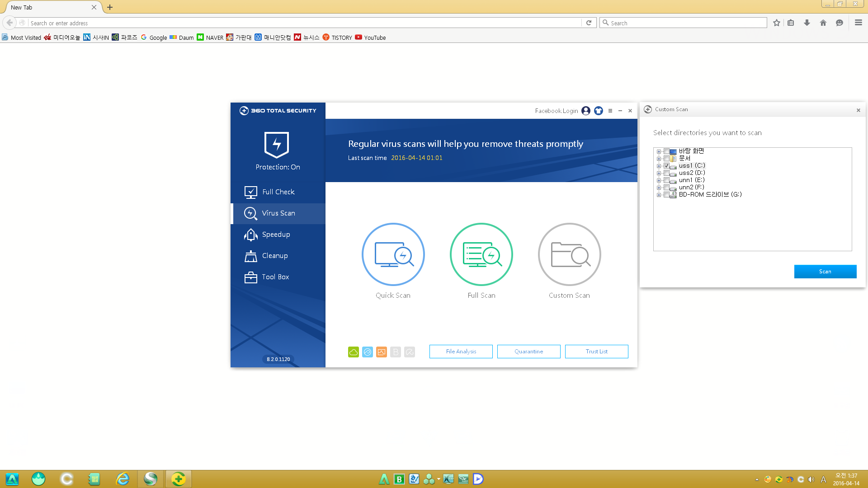Open the Full Check section

tap(278, 192)
